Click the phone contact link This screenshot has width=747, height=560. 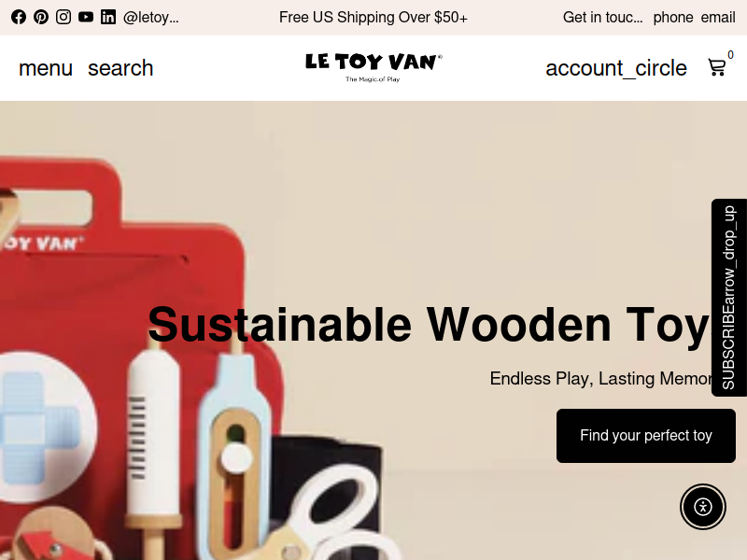click(672, 17)
